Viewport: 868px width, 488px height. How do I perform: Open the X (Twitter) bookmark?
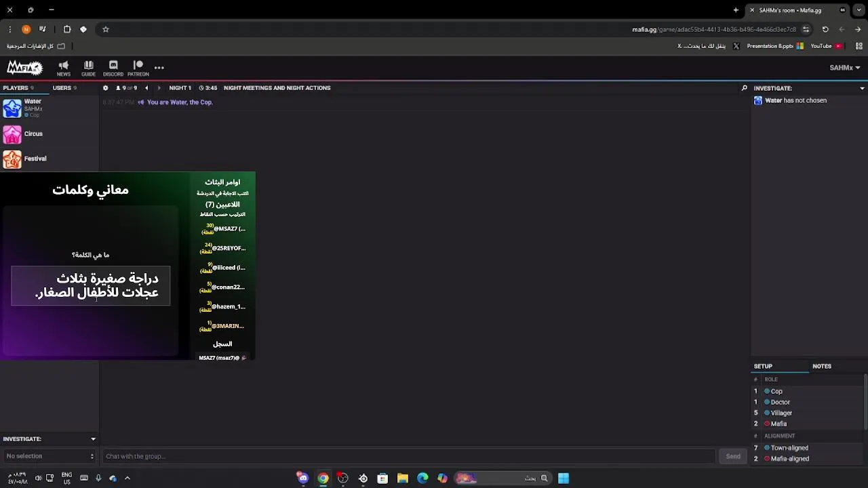coord(709,46)
